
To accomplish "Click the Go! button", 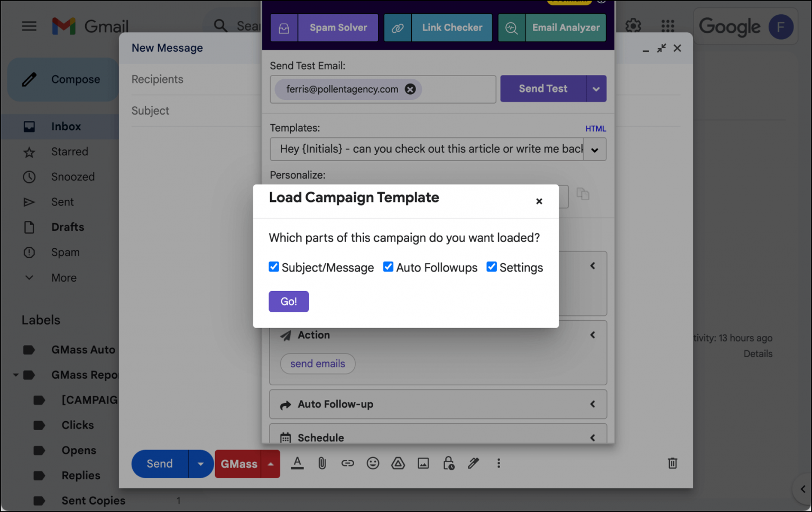I will (289, 301).
